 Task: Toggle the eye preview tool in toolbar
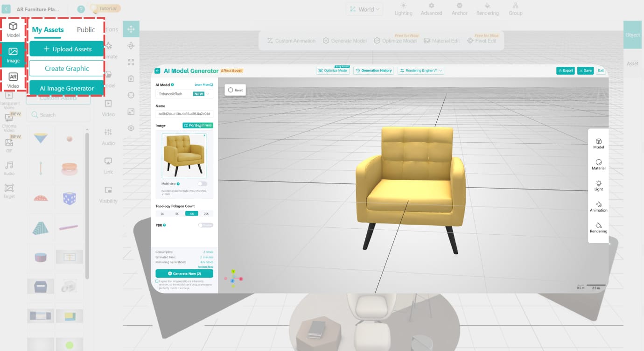[x=131, y=128]
